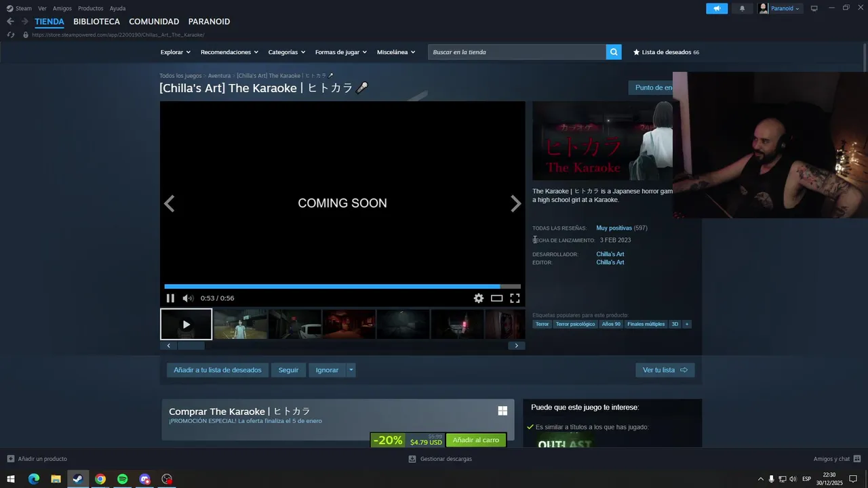This screenshot has height=488, width=868.
Task: Click the Windows platform icon in purchase box
Action: point(502,411)
